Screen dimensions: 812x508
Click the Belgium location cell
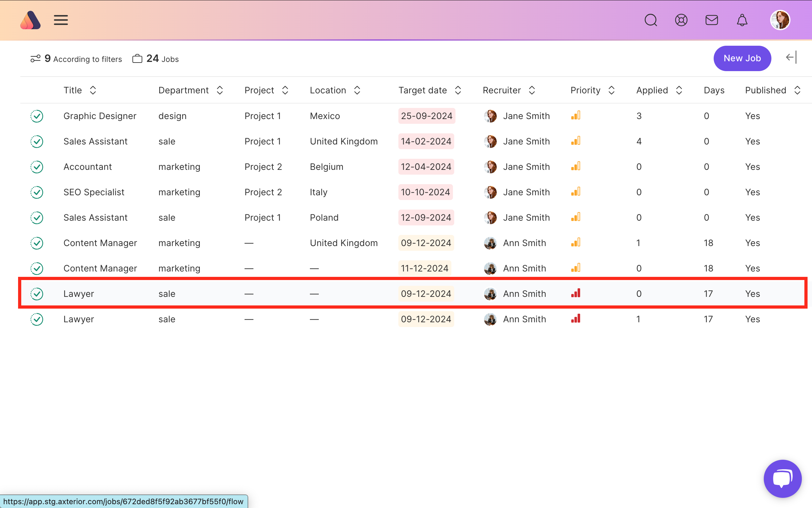(326, 167)
